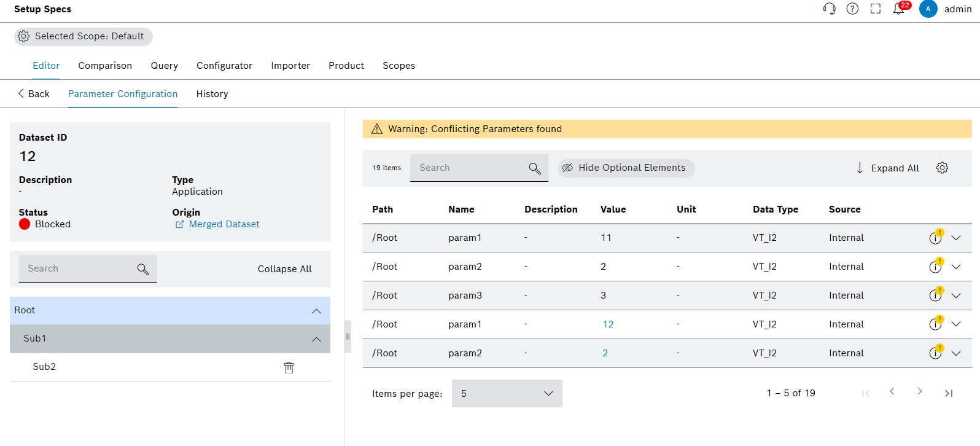This screenshot has width=980, height=446.
Task: Open Items per page dropdown
Action: [x=507, y=393]
